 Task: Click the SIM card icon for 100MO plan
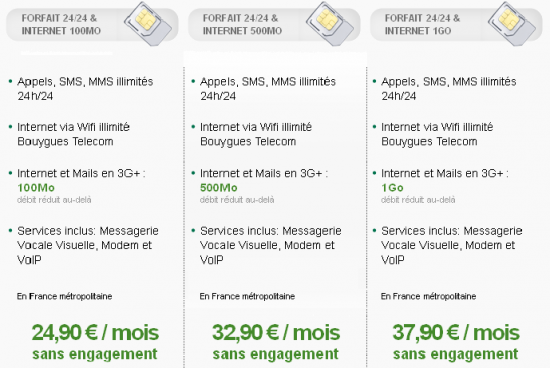click(x=148, y=24)
